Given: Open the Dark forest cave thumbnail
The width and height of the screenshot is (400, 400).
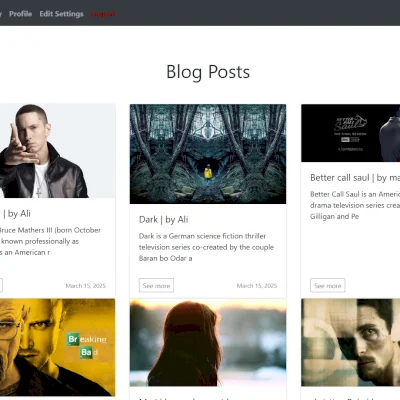Looking at the screenshot, I should coord(208,154).
